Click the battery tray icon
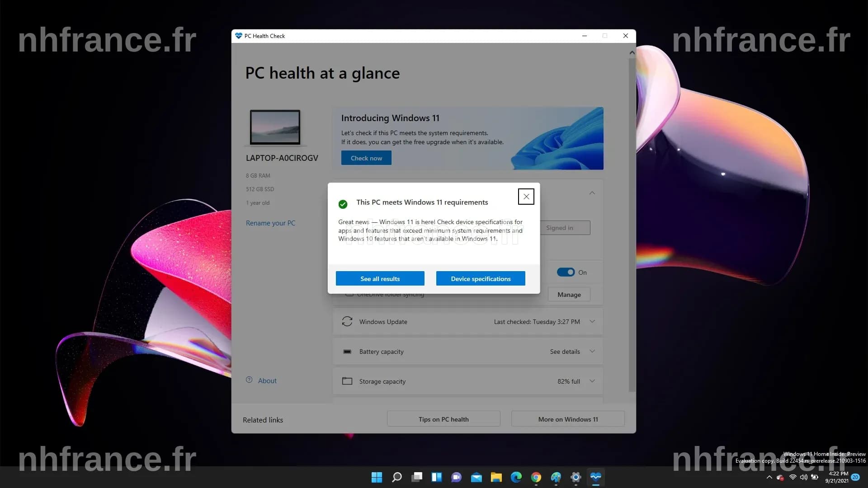 814,477
